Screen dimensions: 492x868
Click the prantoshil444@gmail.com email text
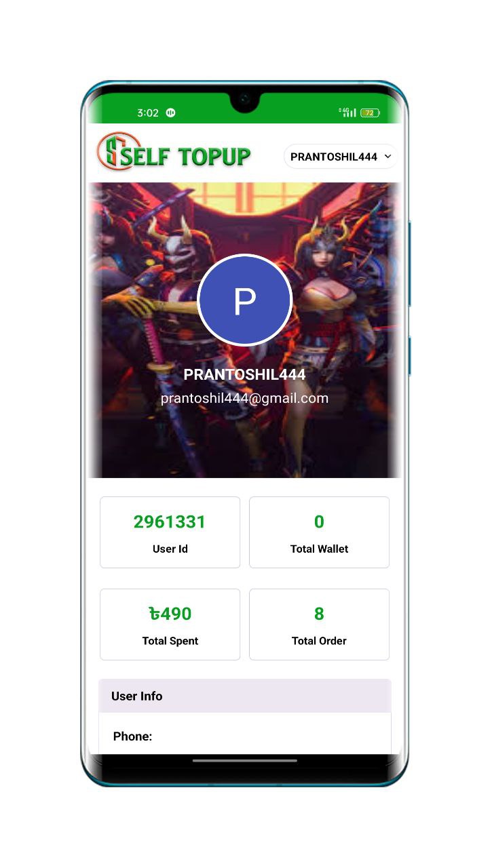click(244, 399)
